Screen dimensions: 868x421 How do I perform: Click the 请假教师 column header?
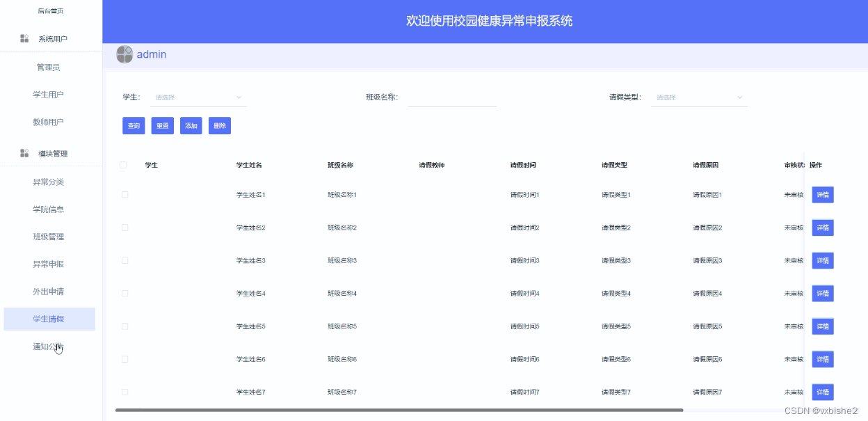tap(432, 165)
